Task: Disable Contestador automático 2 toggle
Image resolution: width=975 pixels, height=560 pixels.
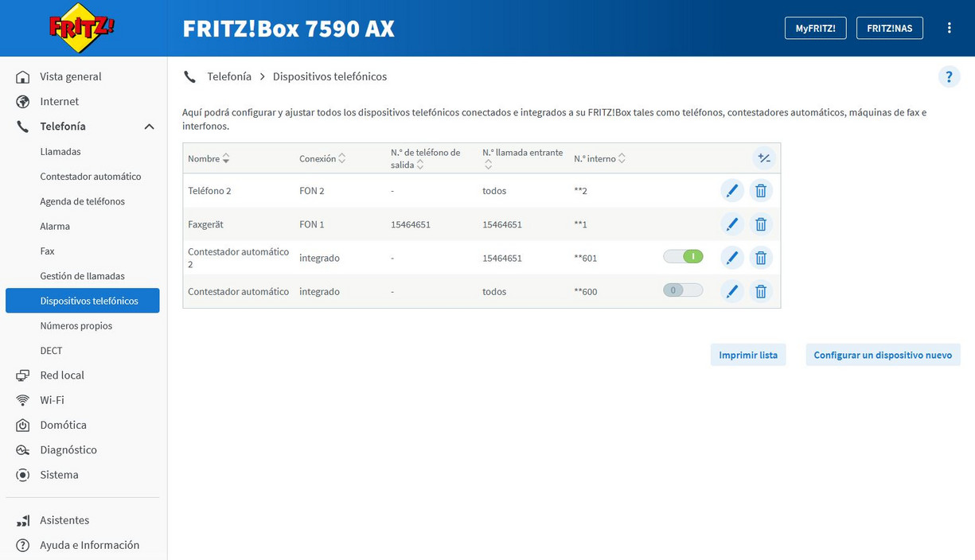Action: [x=683, y=257]
